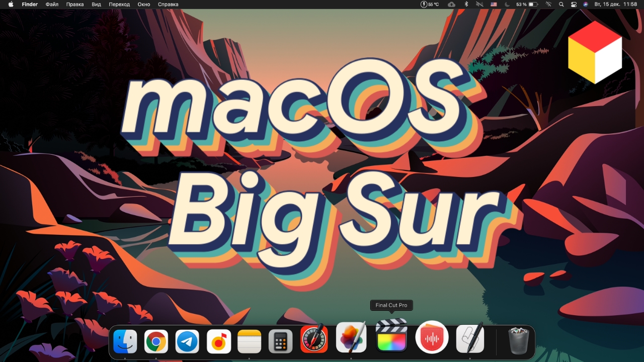Launch Calculator from the Dock
Image resolution: width=644 pixels, height=362 pixels.
pos(281,342)
